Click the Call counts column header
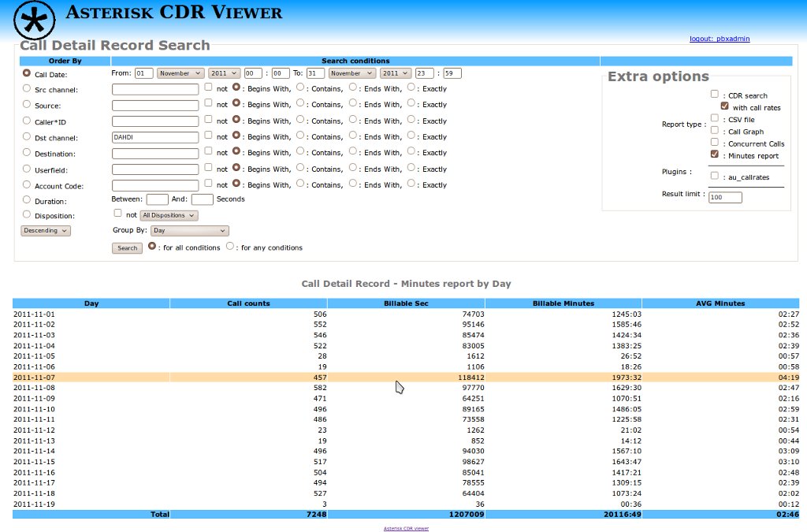 tap(248, 303)
